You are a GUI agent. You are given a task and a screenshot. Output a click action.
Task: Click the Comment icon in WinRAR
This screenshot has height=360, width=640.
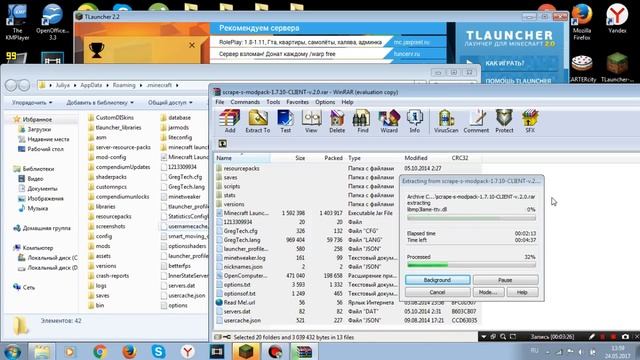pyautogui.click(x=476, y=121)
